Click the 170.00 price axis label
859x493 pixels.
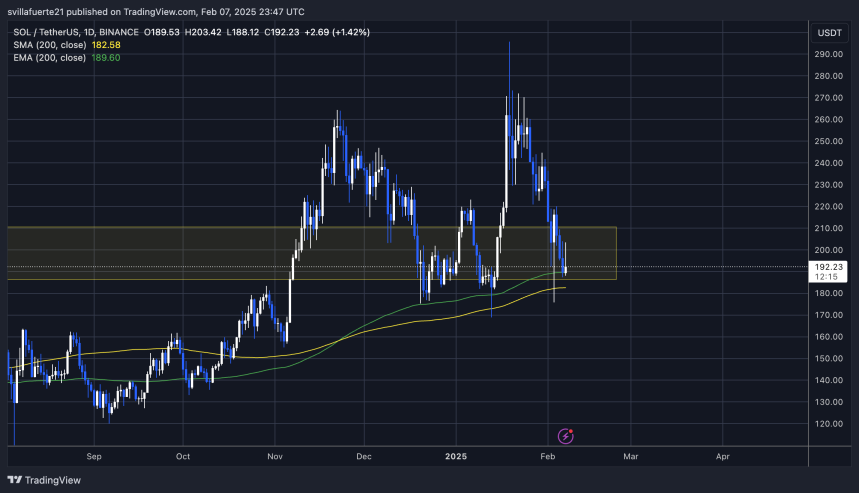tap(828, 315)
